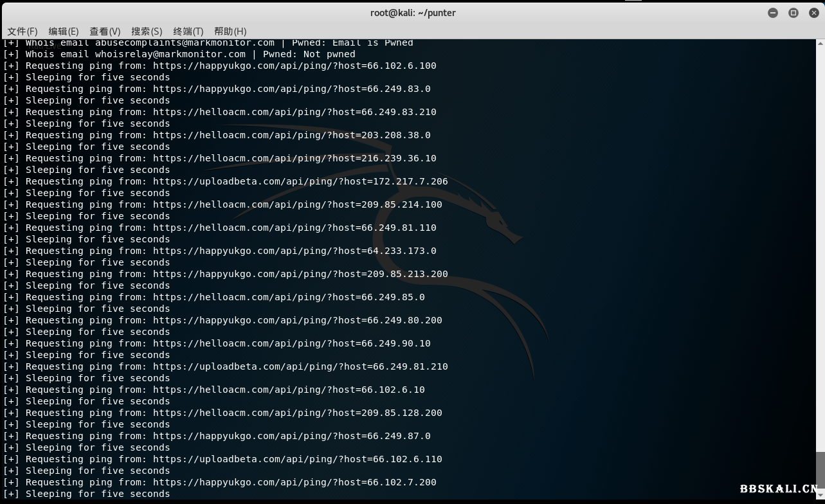The image size is (825, 504).
Task: Click the URL with host=64.233.173.0
Action: pos(295,251)
